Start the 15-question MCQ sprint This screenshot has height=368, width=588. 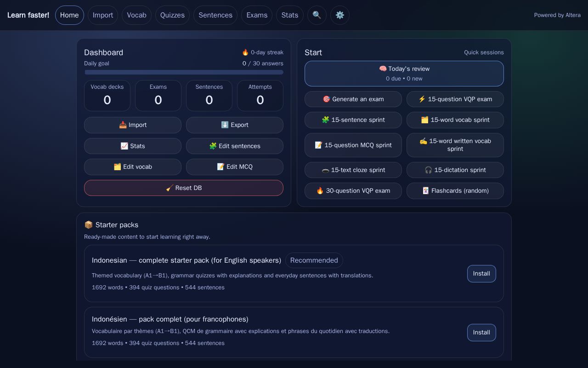(353, 145)
